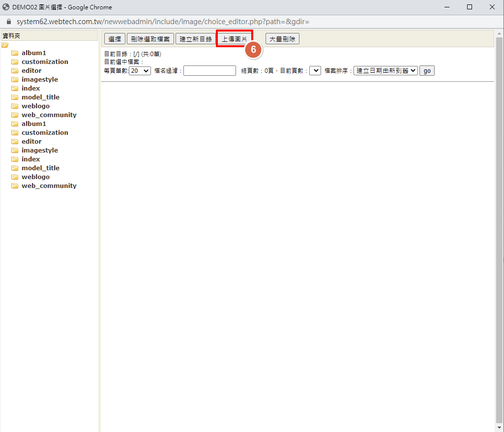This screenshot has height=432, width=504.
Task: Expand the 檔案排序 sort order dropdown
Action: pos(385,71)
